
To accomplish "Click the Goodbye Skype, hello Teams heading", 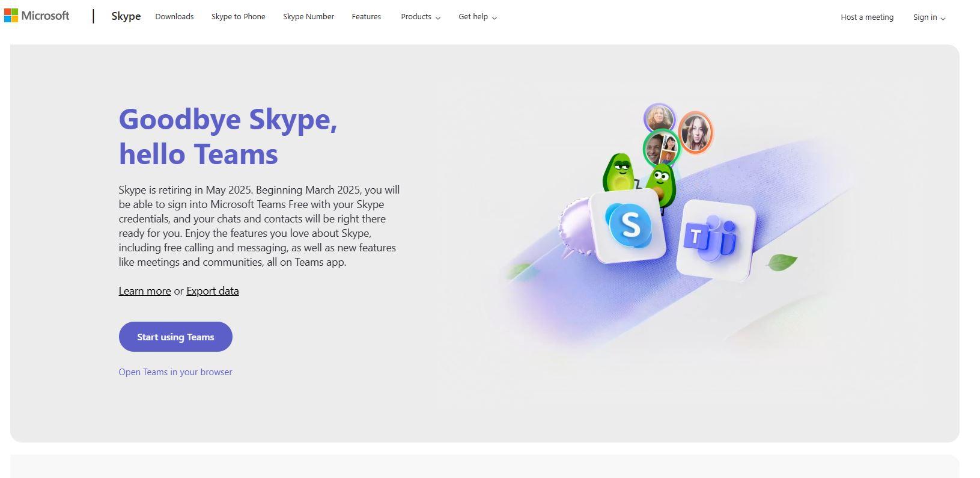I will click(x=228, y=136).
